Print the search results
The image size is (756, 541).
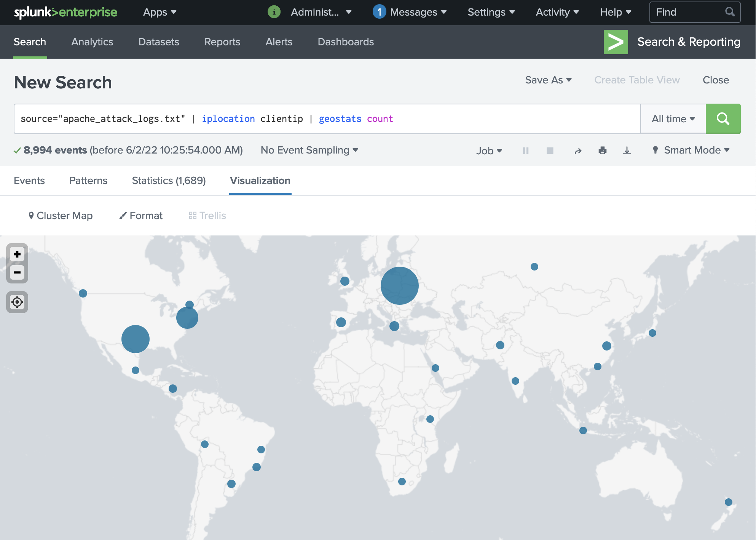[602, 150]
